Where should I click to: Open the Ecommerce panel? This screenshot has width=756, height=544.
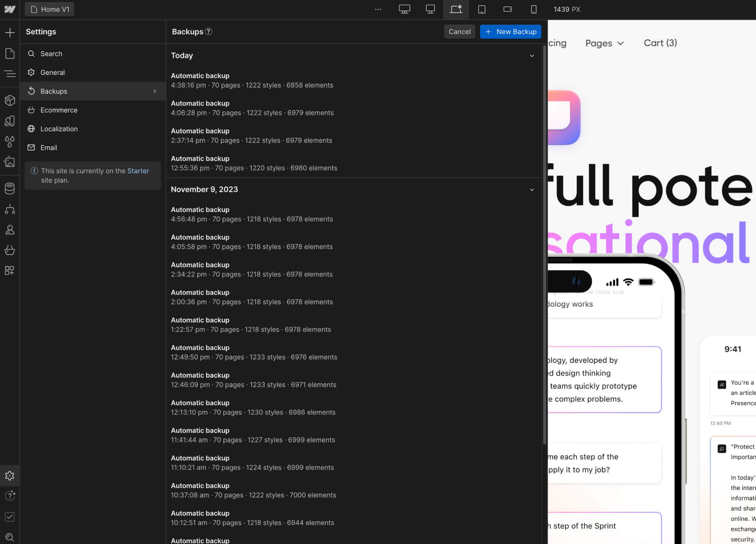click(10, 250)
